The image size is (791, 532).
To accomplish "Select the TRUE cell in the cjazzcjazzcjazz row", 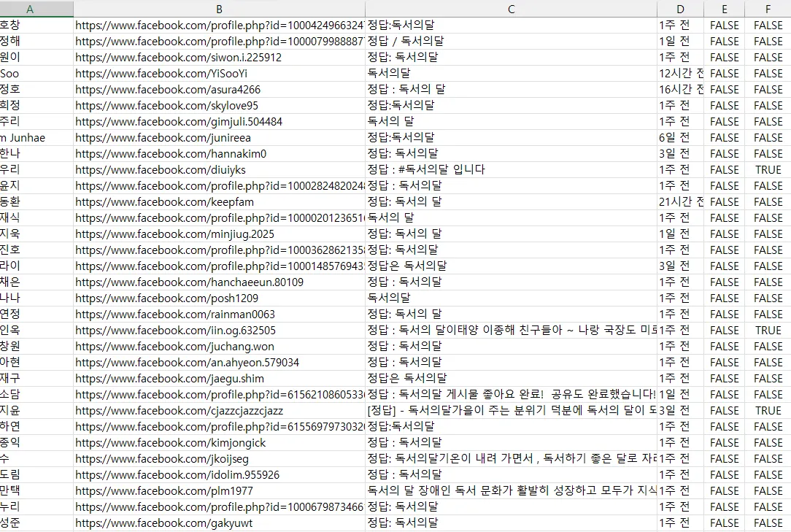I will (768, 410).
